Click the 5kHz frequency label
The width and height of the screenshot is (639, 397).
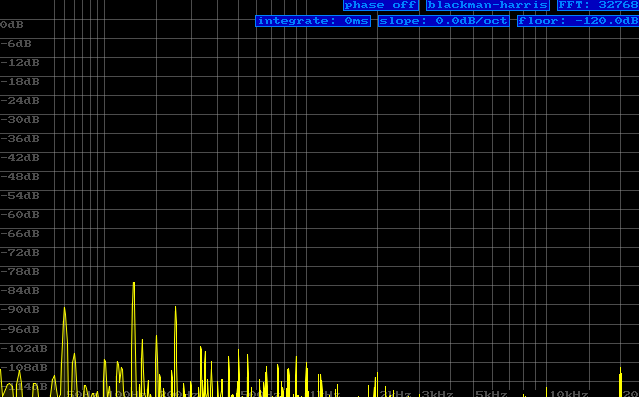coord(491,394)
